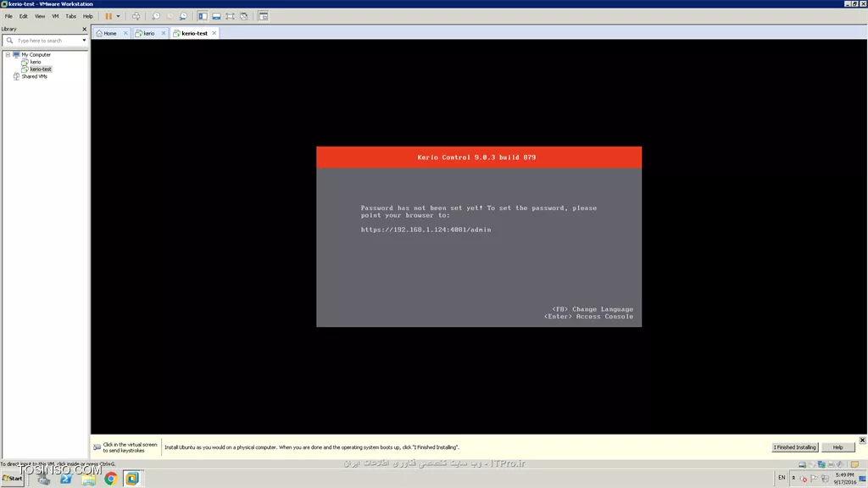Close the kerio-test tab
This screenshot has width=868, height=488.
214,33
